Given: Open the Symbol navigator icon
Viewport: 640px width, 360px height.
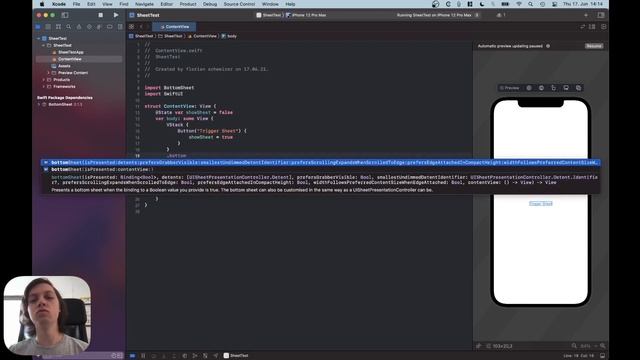Looking at the screenshot, I should pyautogui.click(x=58, y=27).
